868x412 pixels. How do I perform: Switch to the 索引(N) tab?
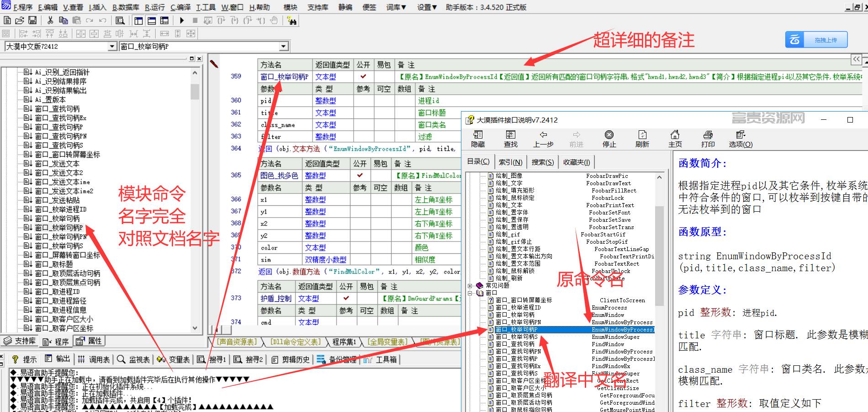pos(511,162)
